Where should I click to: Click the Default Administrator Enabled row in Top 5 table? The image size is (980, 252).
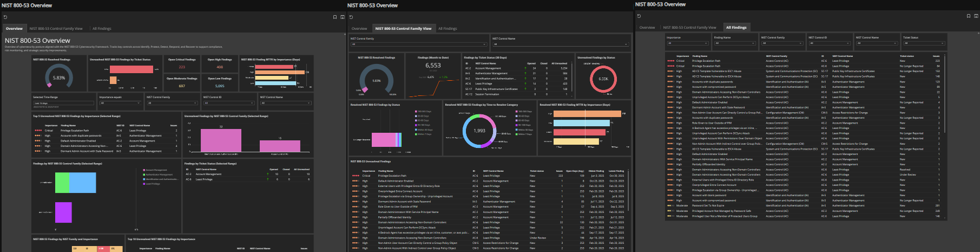pyautogui.click(x=106, y=141)
